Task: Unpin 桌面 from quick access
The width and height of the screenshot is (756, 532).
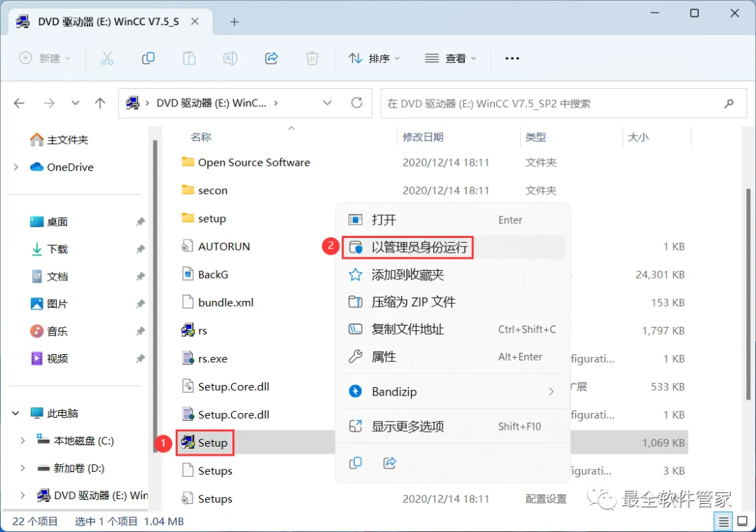Action: click(x=140, y=222)
